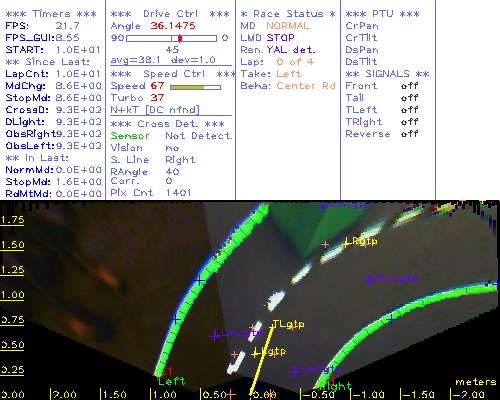The image size is (500, 400).
Task: Click the NORMAL mode value
Action: point(288,26)
